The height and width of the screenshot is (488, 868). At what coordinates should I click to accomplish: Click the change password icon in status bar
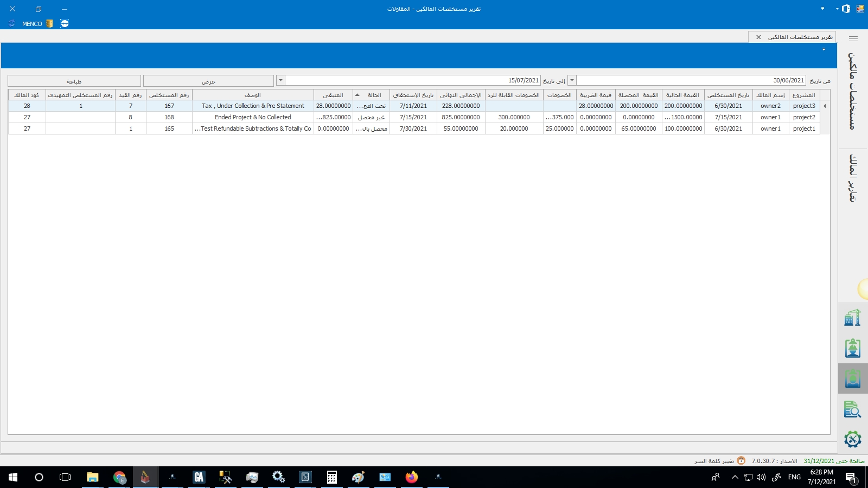[x=741, y=461]
